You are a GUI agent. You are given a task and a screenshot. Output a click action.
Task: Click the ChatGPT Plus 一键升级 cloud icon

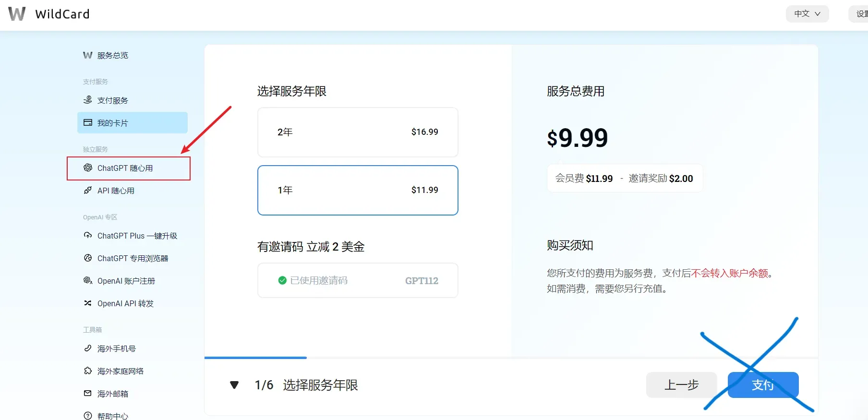(88, 235)
